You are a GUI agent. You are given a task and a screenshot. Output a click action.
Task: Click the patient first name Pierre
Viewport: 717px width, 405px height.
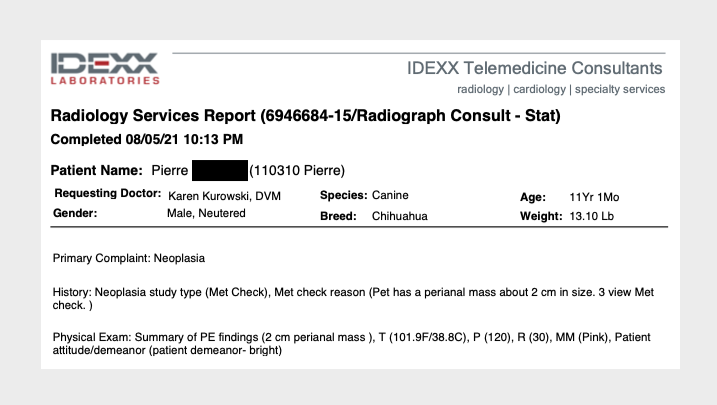tap(169, 170)
